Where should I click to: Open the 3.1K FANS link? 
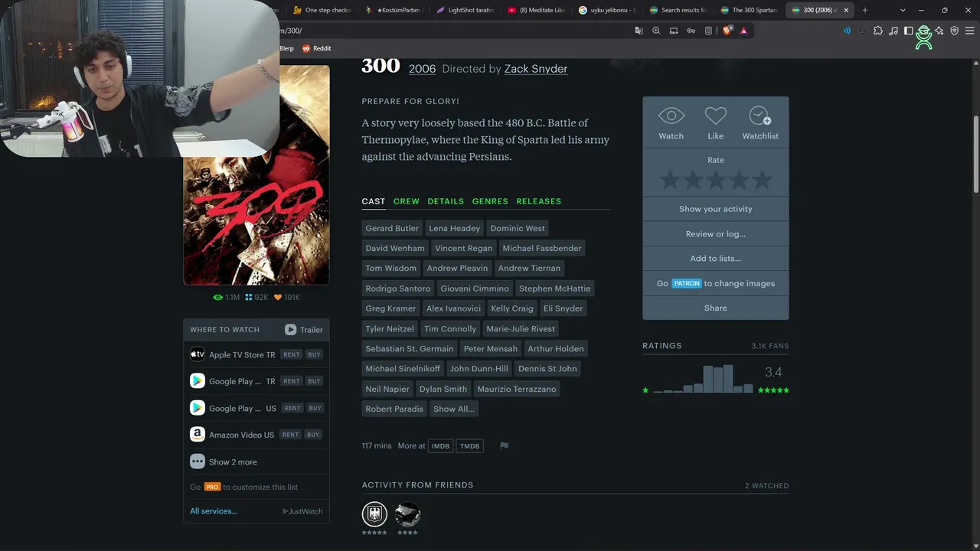point(769,346)
